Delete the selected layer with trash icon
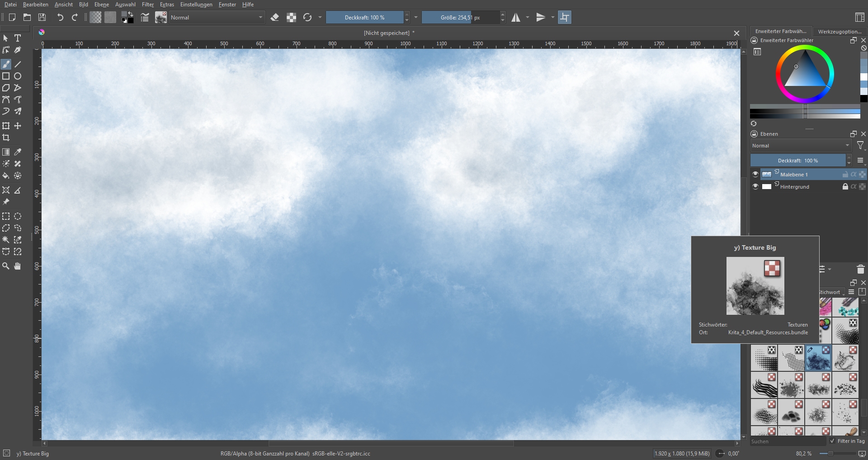The height and width of the screenshot is (460, 868). [x=860, y=269]
